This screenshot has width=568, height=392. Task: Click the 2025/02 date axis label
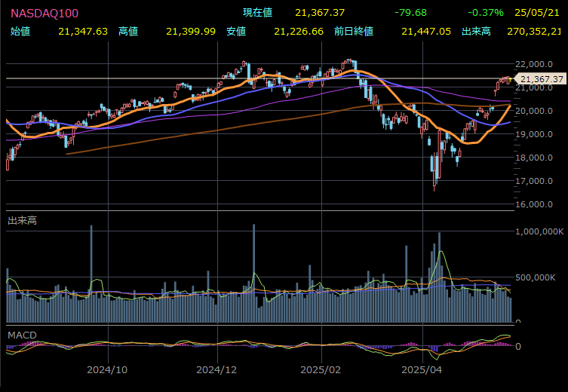[x=321, y=370]
